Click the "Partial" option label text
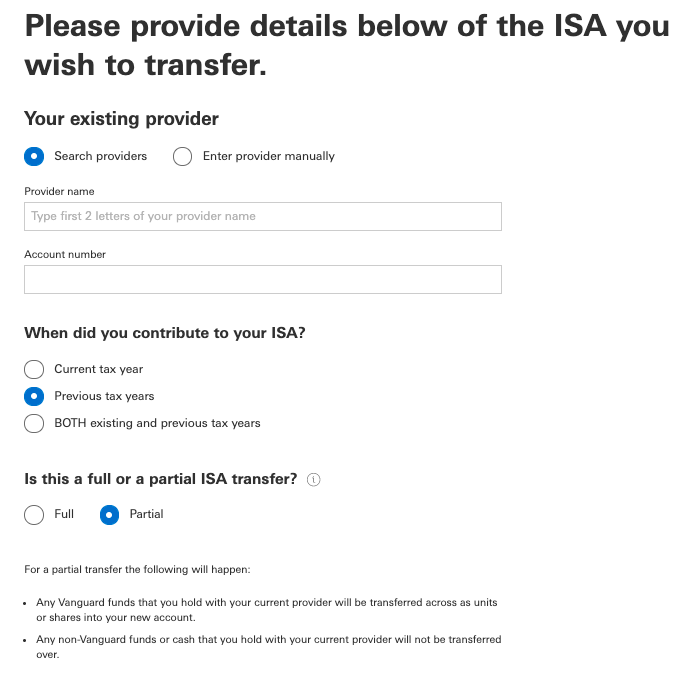The image size is (686, 677). pyautogui.click(x=146, y=514)
